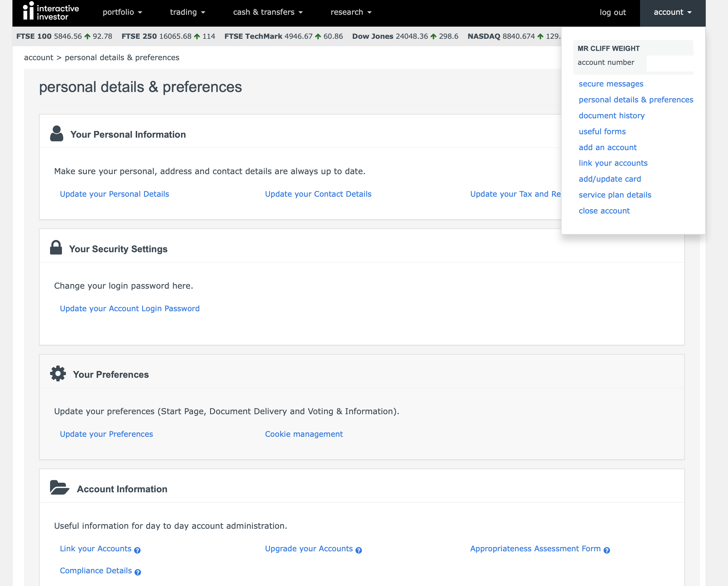Click the log out button

[613, 12]
